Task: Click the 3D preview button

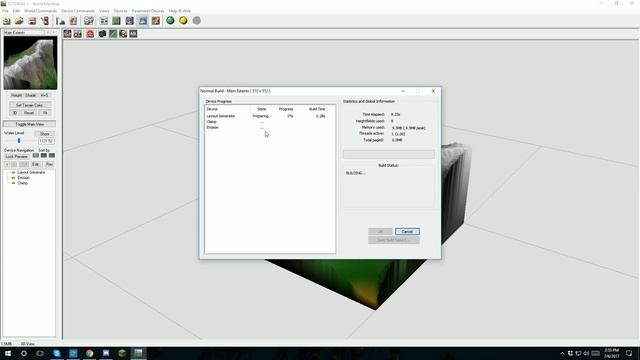Action: point(15,113)
